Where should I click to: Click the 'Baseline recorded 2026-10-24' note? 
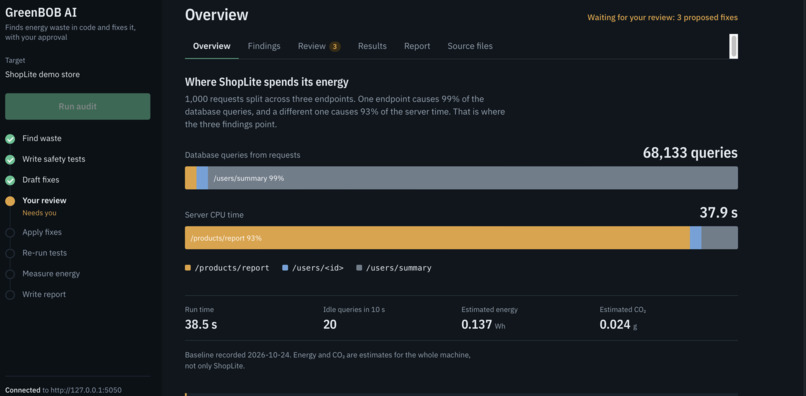pos(327,361)
